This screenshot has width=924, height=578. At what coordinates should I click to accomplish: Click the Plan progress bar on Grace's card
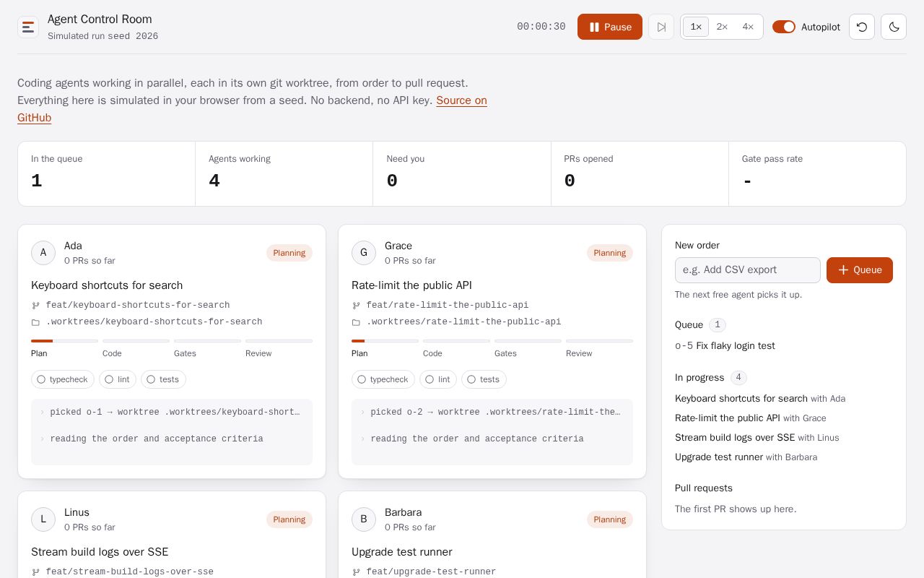point(385,341)
